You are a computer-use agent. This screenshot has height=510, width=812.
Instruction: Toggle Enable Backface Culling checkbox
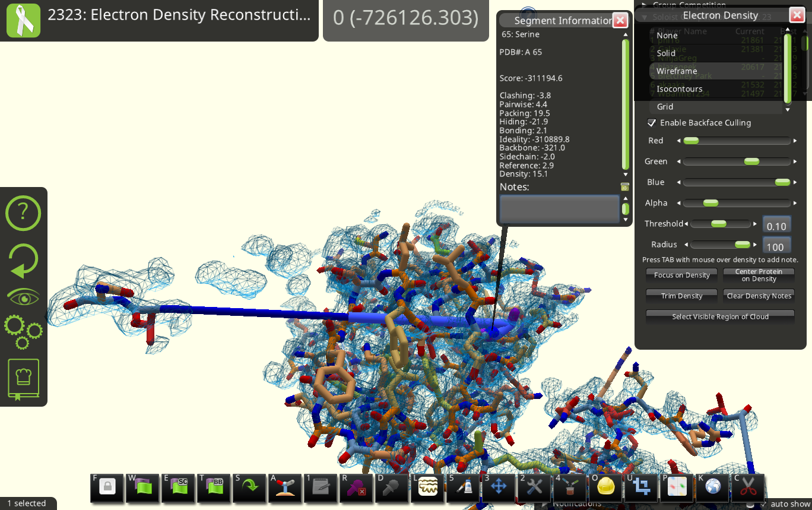652,123
